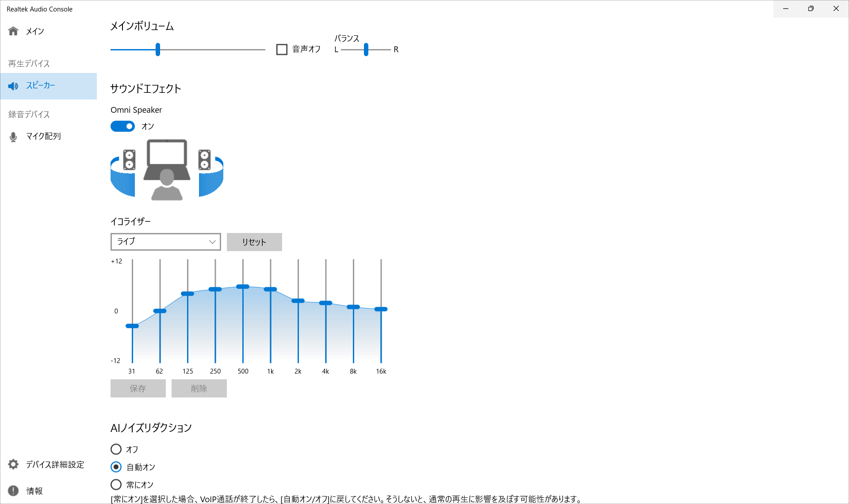Viewport: 849px width, 504px height.
Task: Click the main volume slider handle
Action: 158,49
